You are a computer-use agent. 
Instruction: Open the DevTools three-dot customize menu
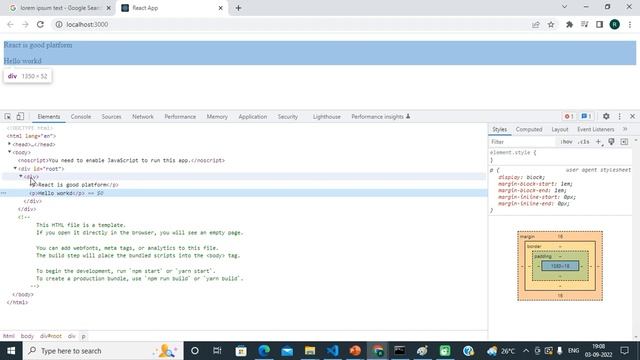pos(619,116)
